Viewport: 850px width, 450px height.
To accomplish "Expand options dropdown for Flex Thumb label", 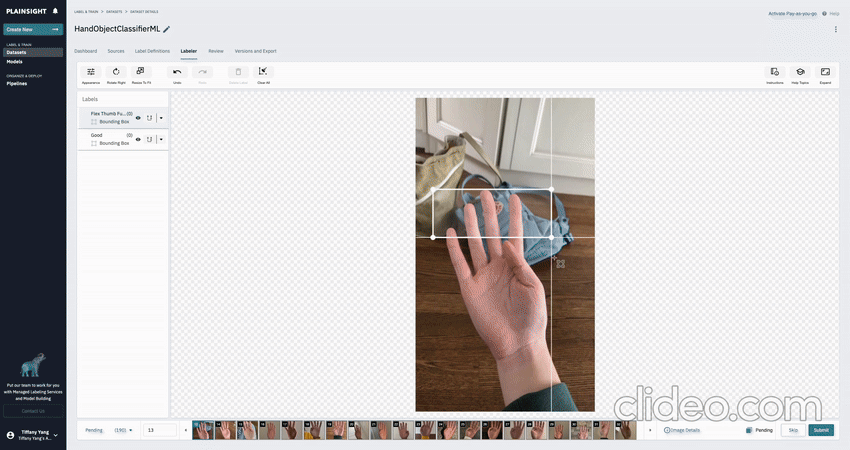I will (x=161, y=118).
